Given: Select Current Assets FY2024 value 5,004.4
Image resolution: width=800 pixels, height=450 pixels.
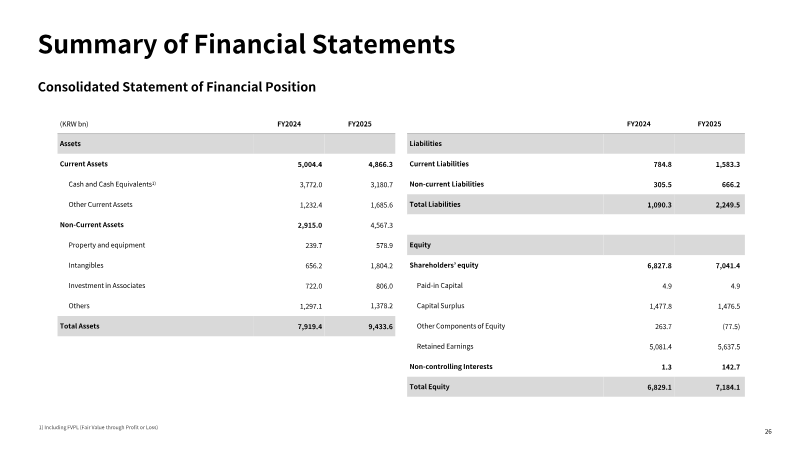Looking at the screenshot, I should point(310,164).
